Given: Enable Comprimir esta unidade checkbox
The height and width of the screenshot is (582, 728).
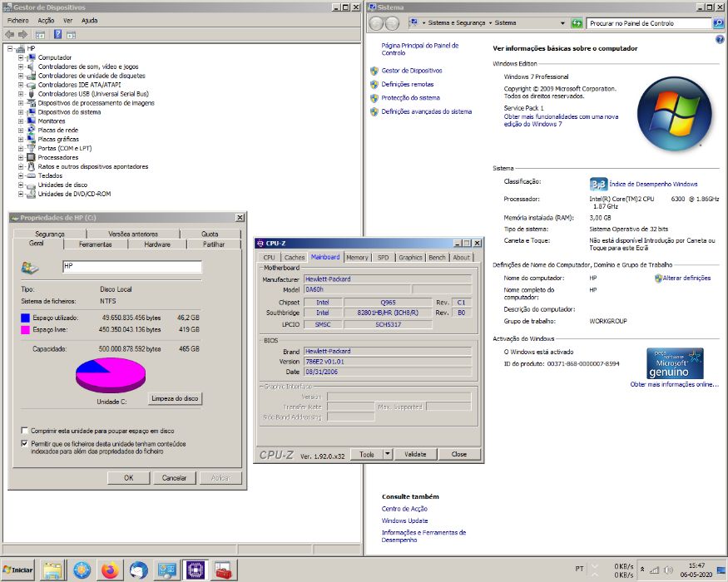Looking at the screenshot, I should [x=25, y=430].
